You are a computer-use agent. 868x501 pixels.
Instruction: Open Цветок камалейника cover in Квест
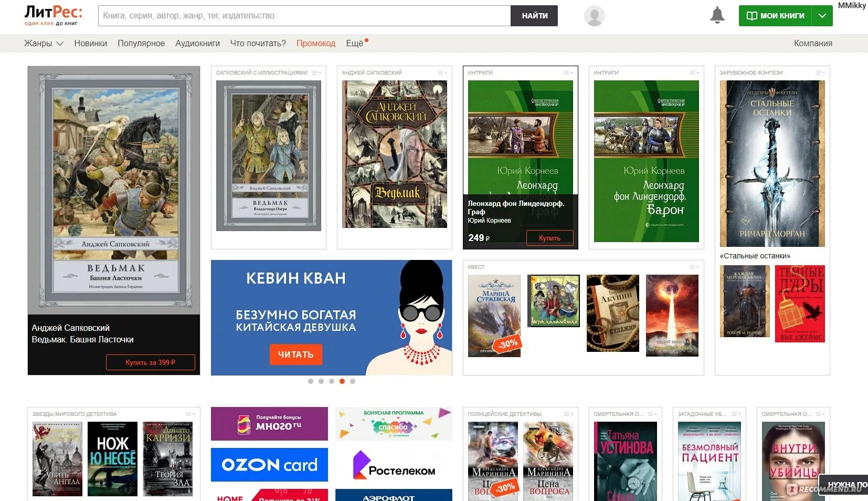(554, 300)
